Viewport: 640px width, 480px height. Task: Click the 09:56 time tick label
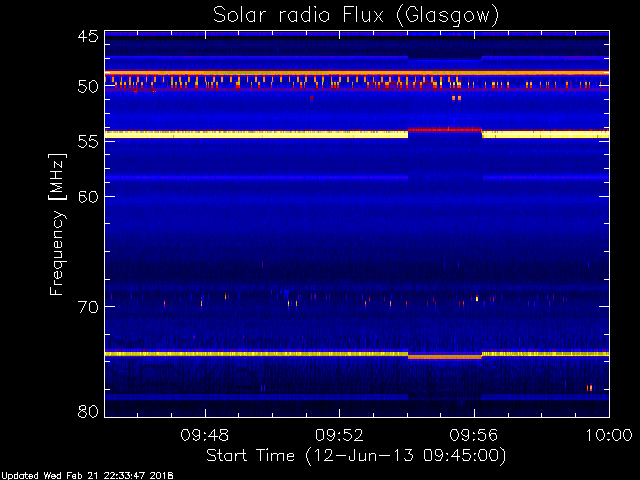coord(473,435)
